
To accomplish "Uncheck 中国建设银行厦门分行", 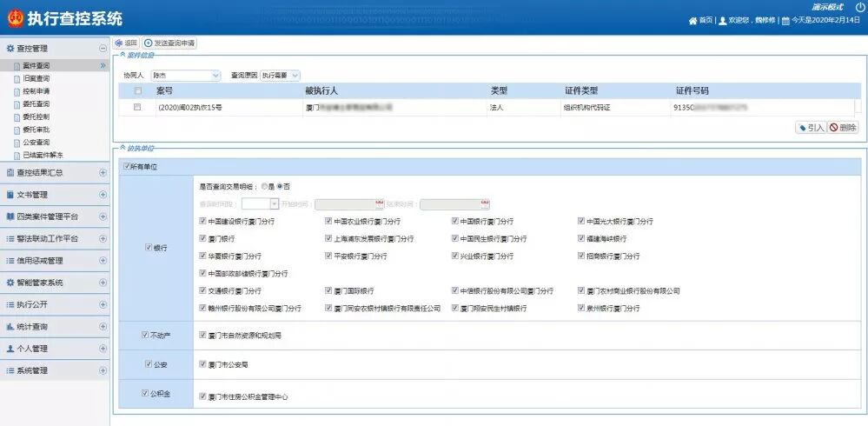I will tap(202, 221).
